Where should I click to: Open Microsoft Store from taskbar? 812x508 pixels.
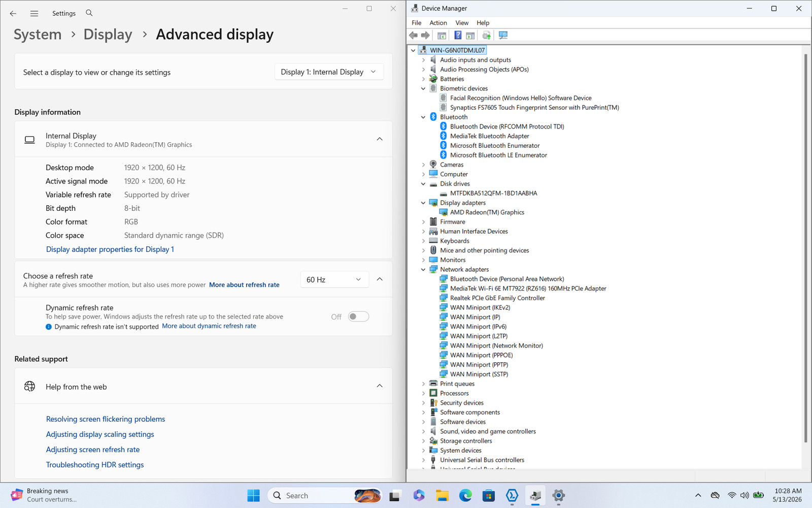pos(489,495)
